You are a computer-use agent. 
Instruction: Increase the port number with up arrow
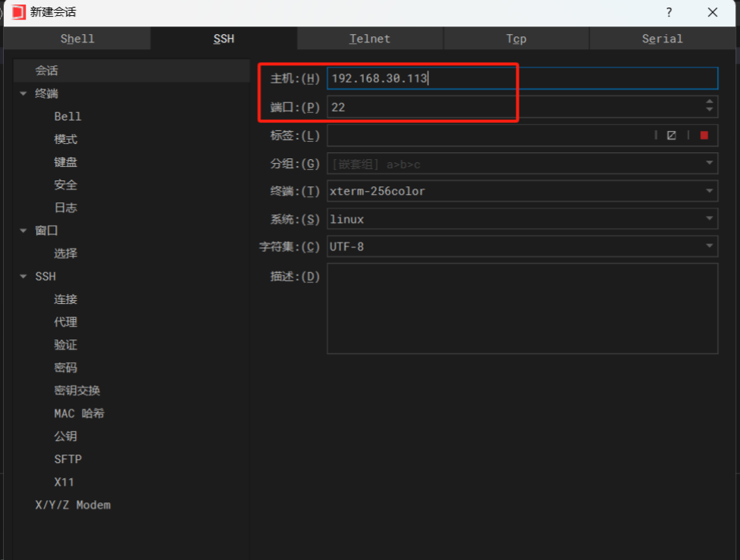[710, 102]
